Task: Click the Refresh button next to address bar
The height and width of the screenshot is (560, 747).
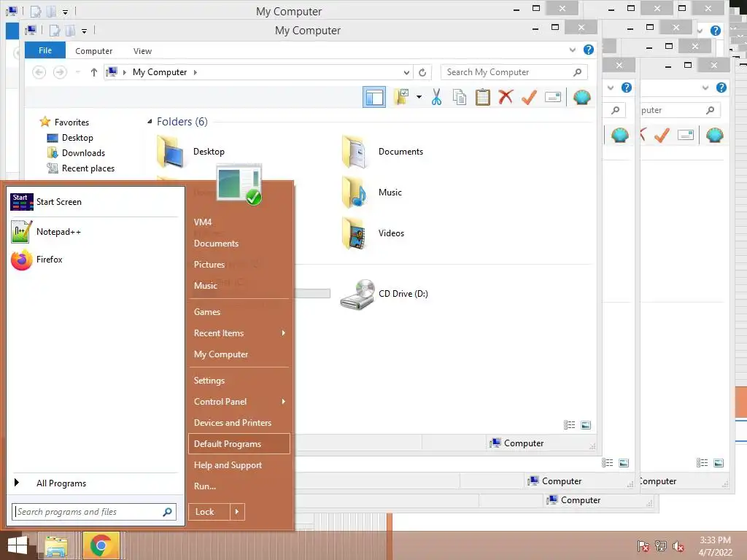Action: pyautogui.click(x=422, y=72)
